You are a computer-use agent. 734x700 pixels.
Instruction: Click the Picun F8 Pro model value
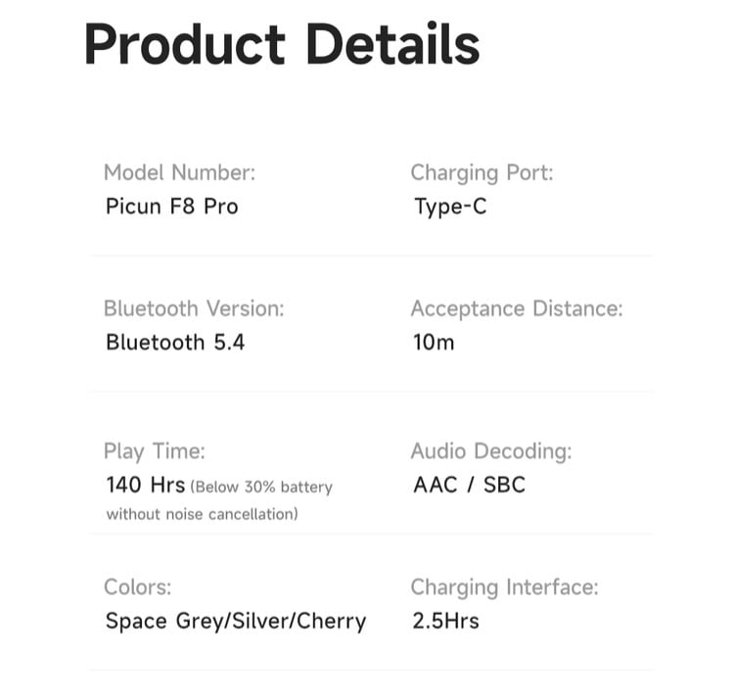pyautogui.click(x=172, y=207)
